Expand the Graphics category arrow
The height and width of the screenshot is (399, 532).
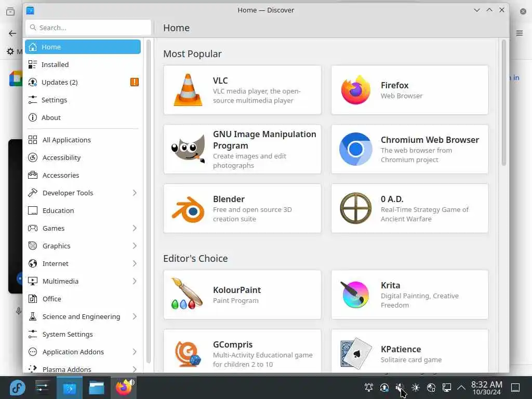[x=135, y=246]
